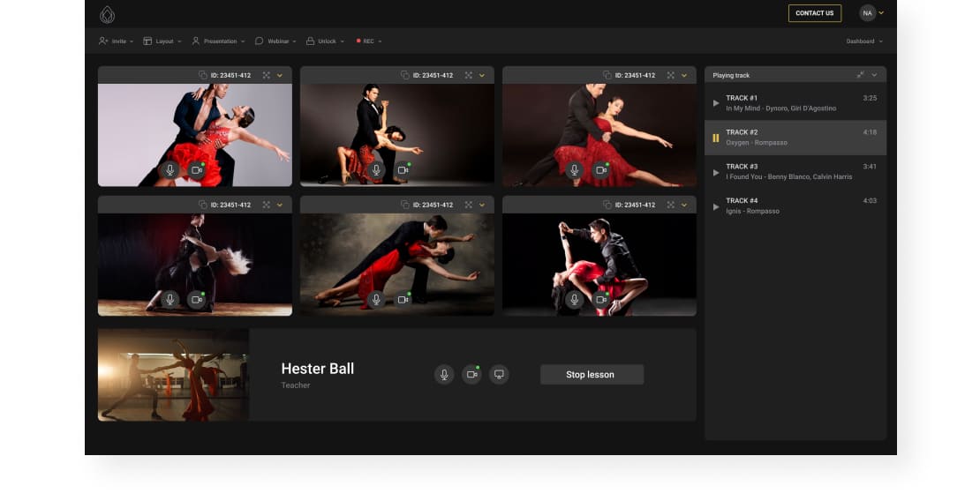This screenshot has width=980, height=501.
Task: Play Track #4 Ignis
Action: click(716, 206)
